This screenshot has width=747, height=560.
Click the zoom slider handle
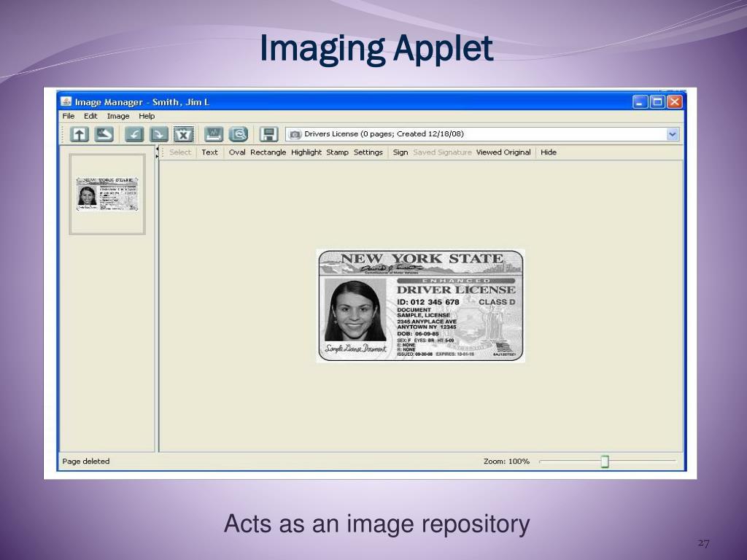[605, 461]
